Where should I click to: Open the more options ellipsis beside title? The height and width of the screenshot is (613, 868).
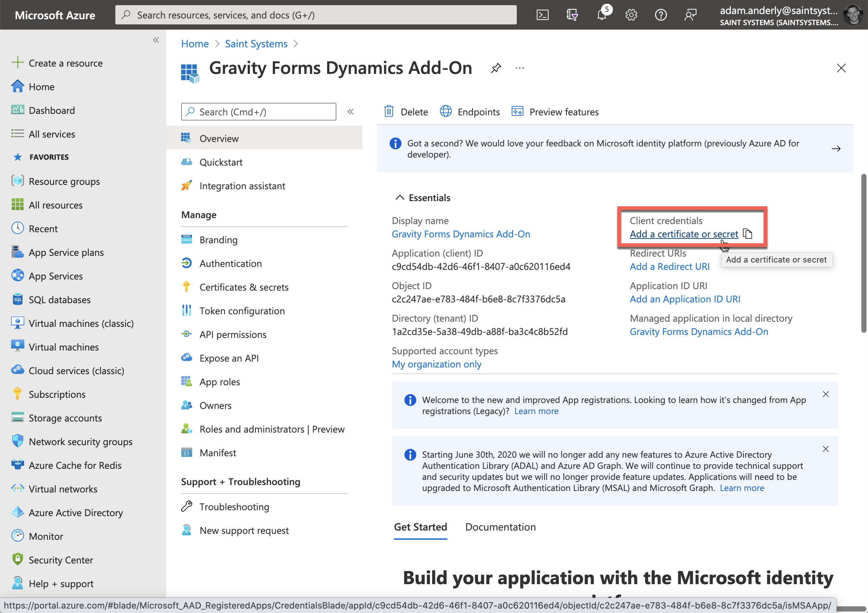[520, 68]
